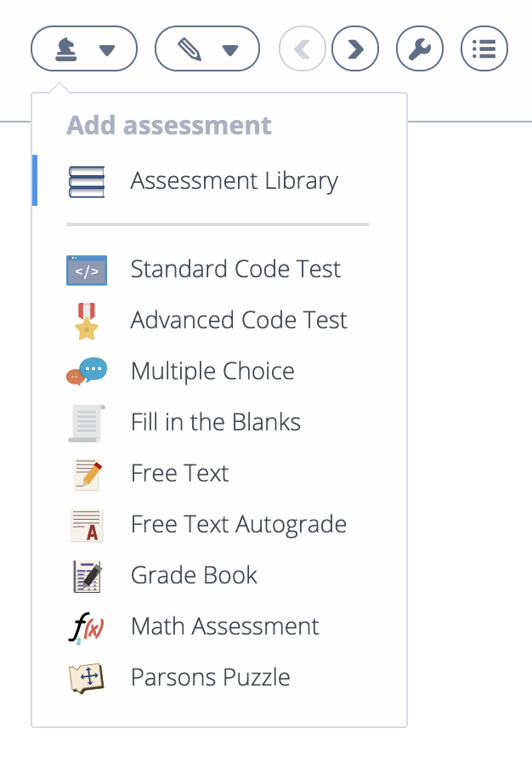Click the pencil edit icon
Screen dimensions: 532x757
point(190,49)
